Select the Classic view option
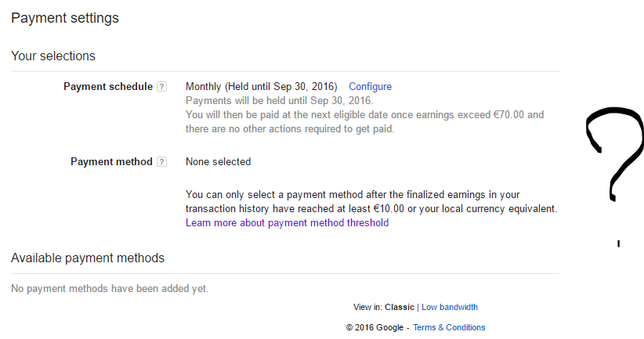This screenshot has height=339, width=644. [x=400, y=307]
